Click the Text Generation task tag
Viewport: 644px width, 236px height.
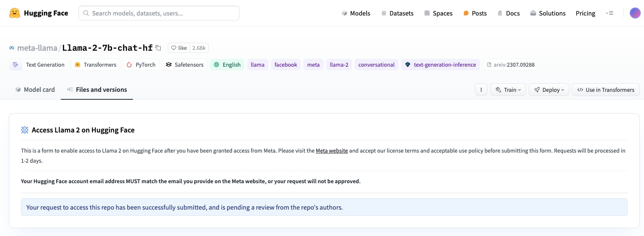(x=39, y=65)
